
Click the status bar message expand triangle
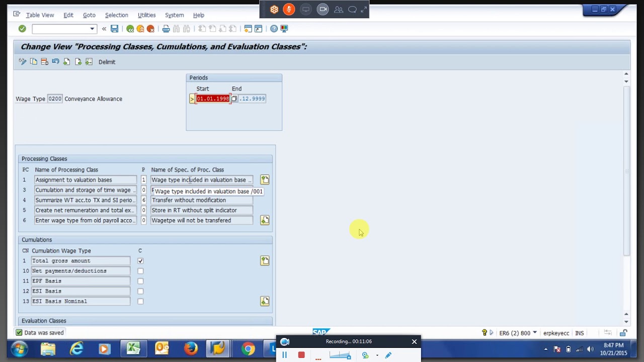[x=492, y=333]
